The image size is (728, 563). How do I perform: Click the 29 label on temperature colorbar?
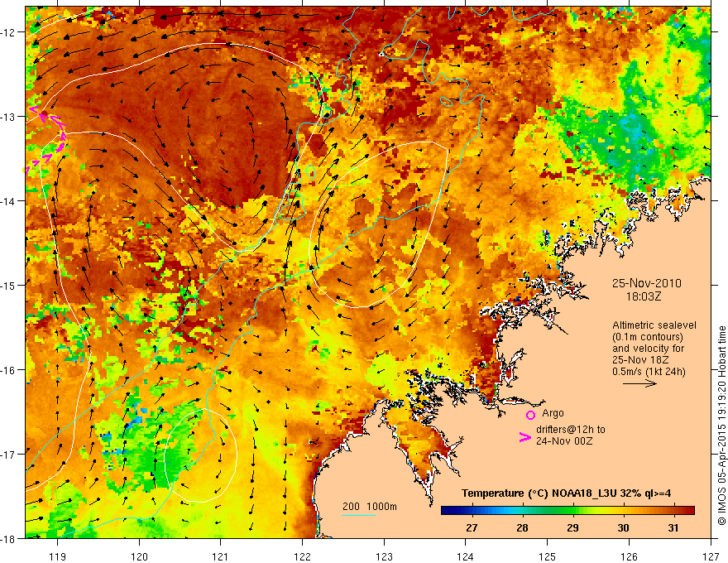tap(572, 527)
